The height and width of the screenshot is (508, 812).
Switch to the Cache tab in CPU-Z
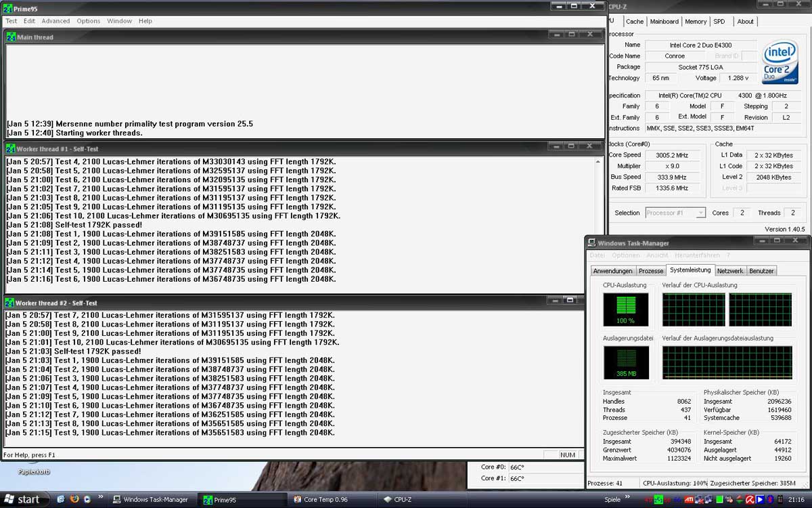tap(635, 21)
